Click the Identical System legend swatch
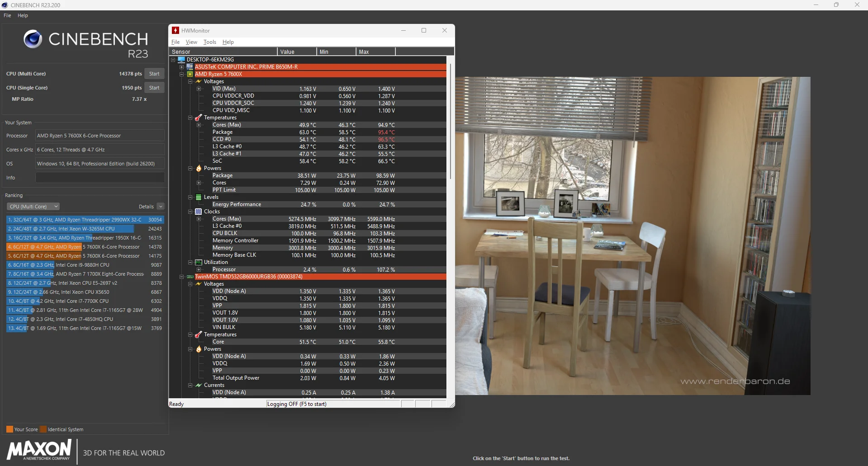The width and height of the screenshot is (868, 466). point(43,429)
